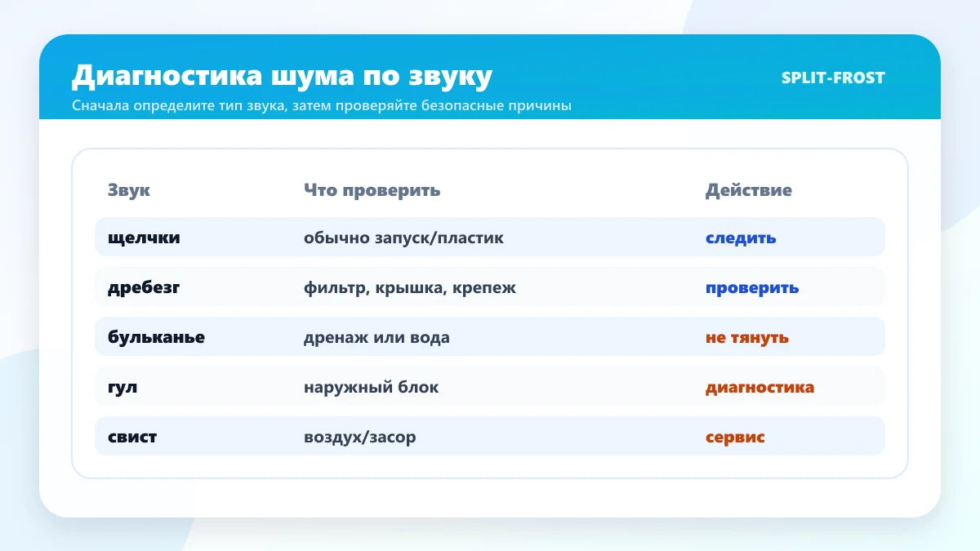
Task: Click the "сервис" action
Action: [735, 437]
